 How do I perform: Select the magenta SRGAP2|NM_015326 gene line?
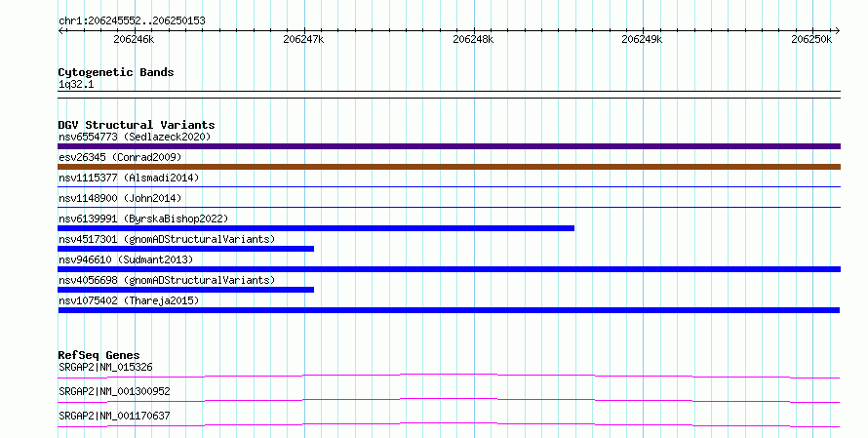[449, 377]
